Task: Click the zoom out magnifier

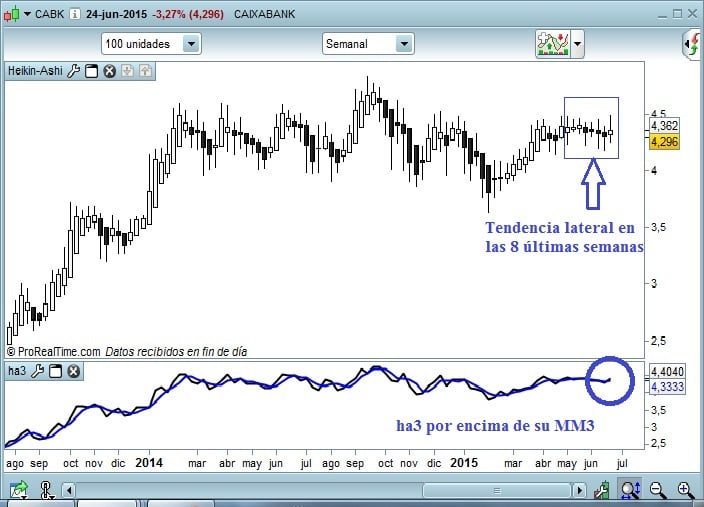Action: tap(658, 490)
